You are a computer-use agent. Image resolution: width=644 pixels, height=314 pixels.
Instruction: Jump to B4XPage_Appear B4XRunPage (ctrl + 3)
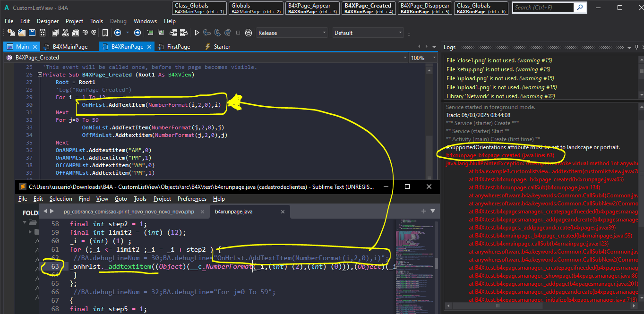click(312, 8)
